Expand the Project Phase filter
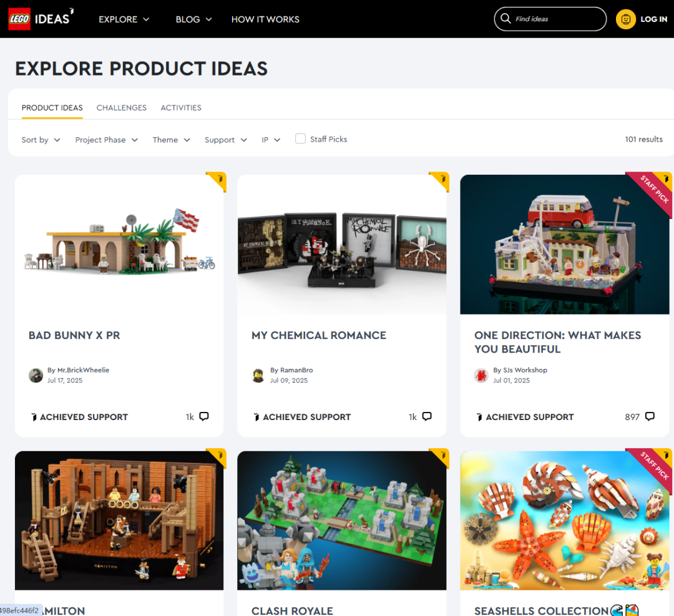This screenshot has width=674, height=616. click(x=107, y=140)
